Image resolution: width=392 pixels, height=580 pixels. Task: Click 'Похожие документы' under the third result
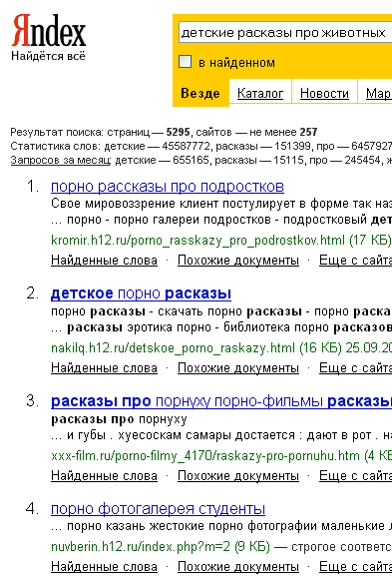coord(238,476)
